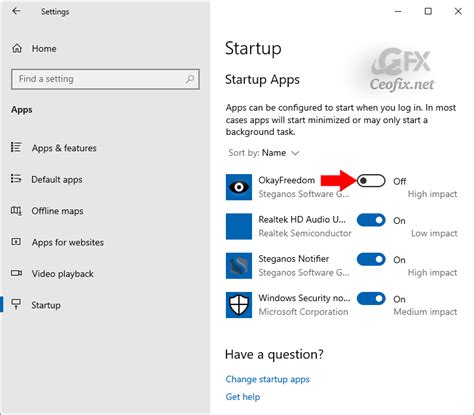Click the OkayFreedom eye app icon

pyautogui.click(x=239, y=187)
